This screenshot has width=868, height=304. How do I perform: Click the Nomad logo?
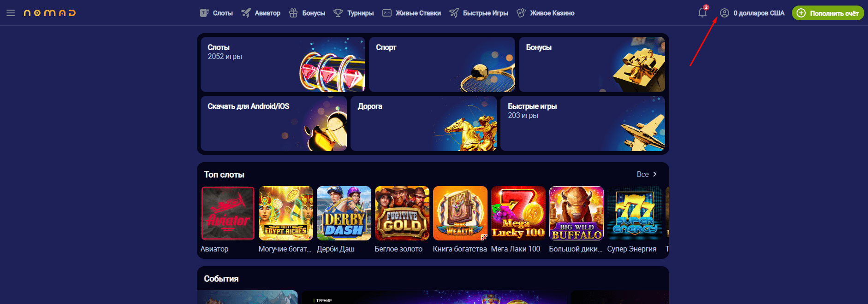pos(49,13)
